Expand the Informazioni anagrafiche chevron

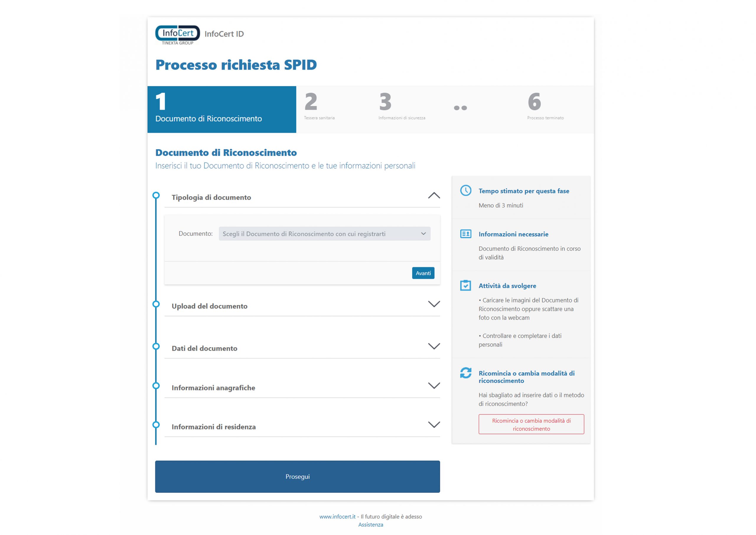click(x=434, y=386)
